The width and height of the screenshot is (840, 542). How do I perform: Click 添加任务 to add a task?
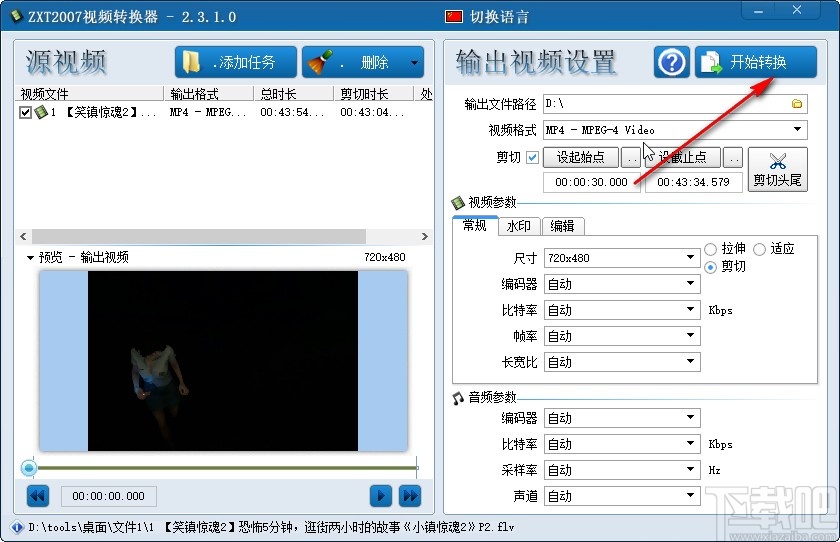pos(236,62)
